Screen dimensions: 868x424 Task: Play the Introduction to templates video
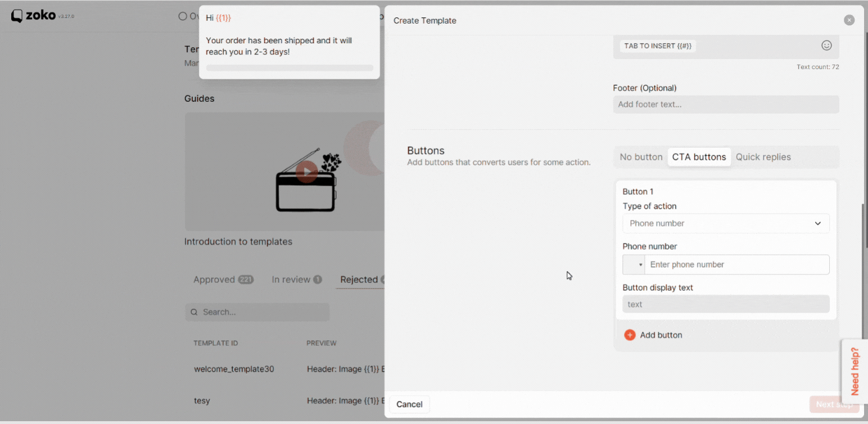pyautogui.click(x=306, y=172)
